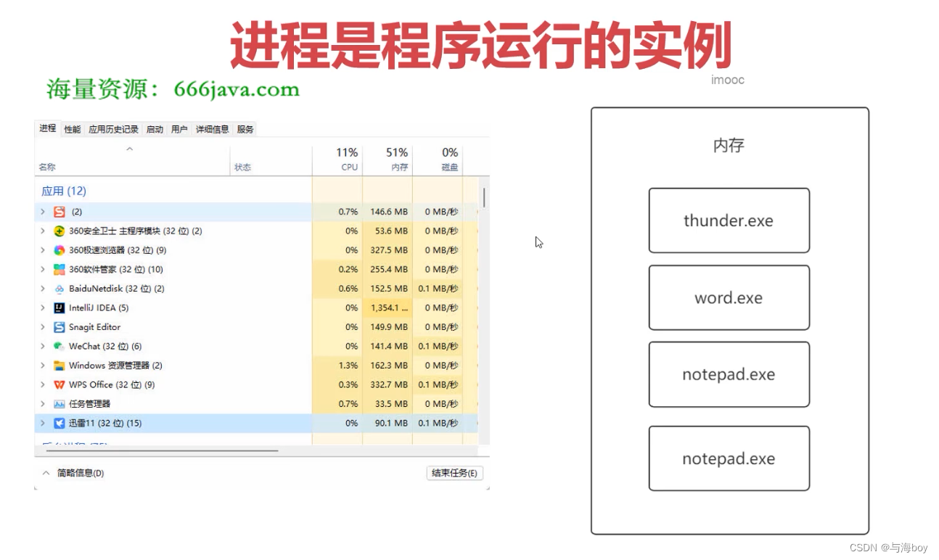
Task: Click the Snagit Editor app icon
Action: pos(60,327)
